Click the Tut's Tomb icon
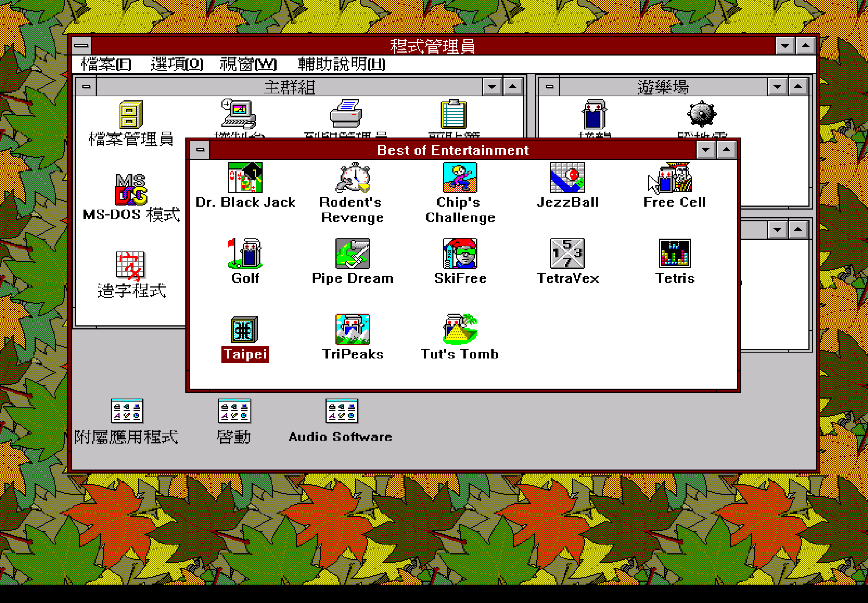 [460, 329]
